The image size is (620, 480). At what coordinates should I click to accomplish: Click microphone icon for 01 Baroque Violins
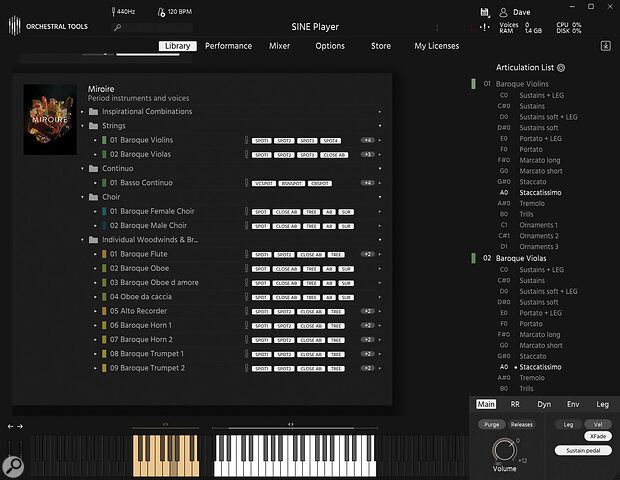pyautogui.click(x=246, y=140)
